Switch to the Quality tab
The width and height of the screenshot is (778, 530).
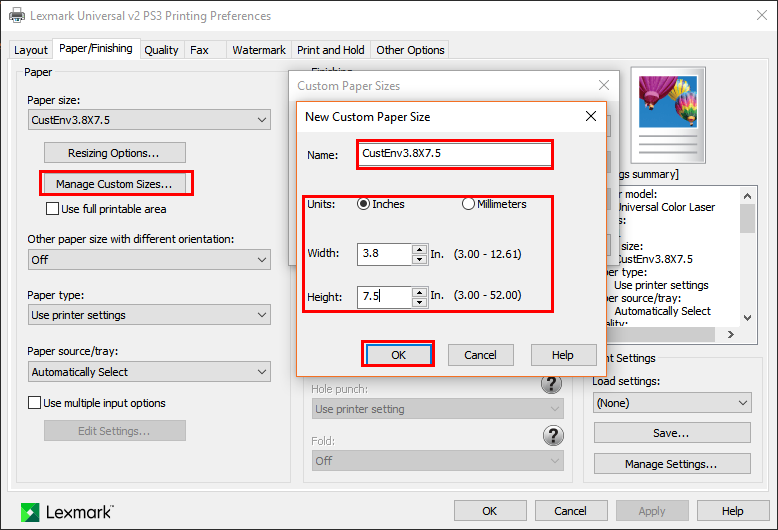161,50
